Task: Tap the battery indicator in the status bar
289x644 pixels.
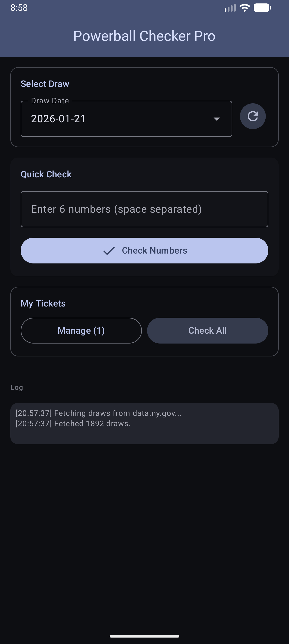Action: coord(261,8)
